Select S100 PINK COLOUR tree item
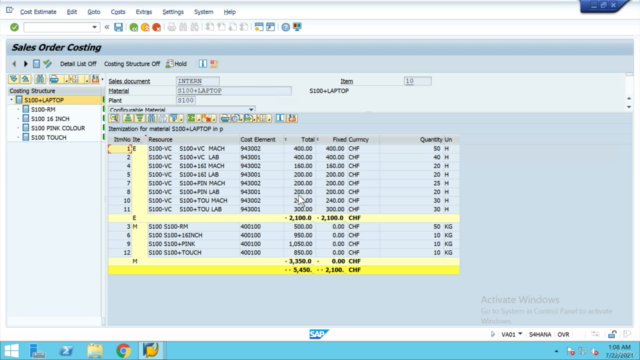The height and width of the screenshot is (360, 640). tap(58, 128)
